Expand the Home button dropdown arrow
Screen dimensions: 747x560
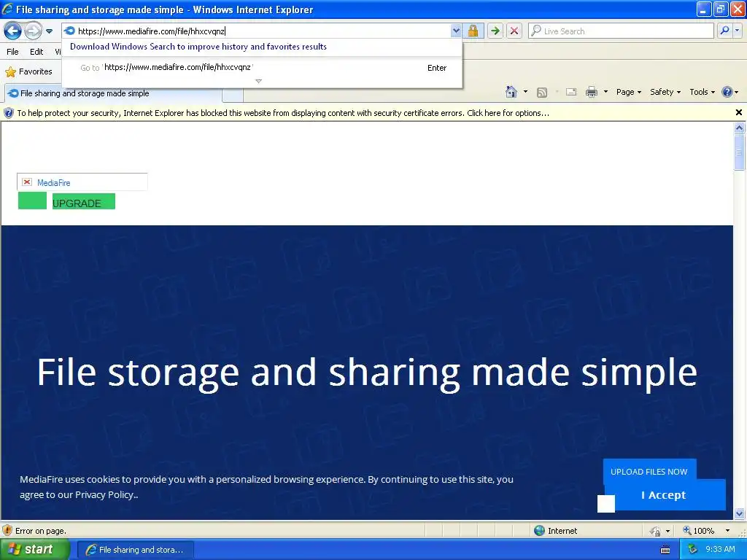(525, 92)
